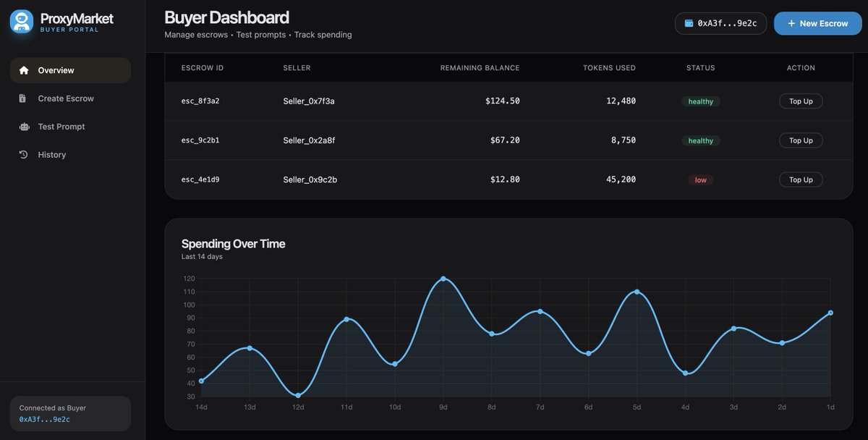868x440 pixels.
Task: Click the 0xA3f...9e2c wallet button in header
Action: coord(720,23)
